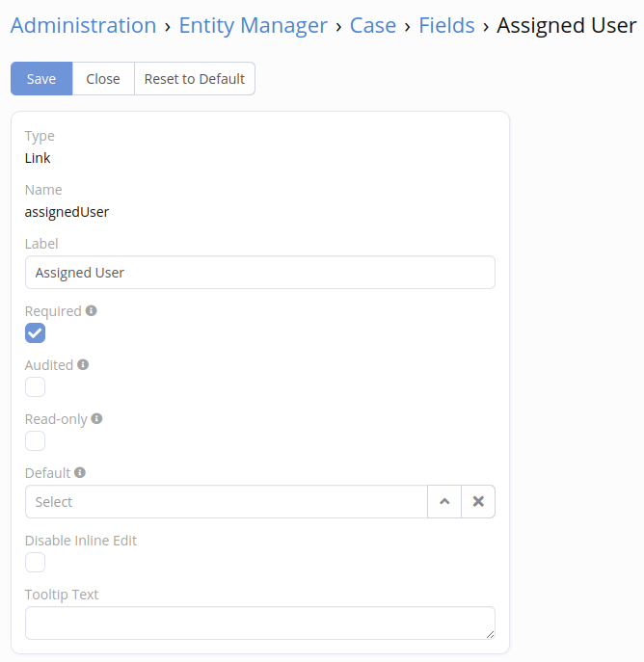This screenshot has height=662, width=644.
Task: Click the info icon beside Audited
Action: point(83,365)
